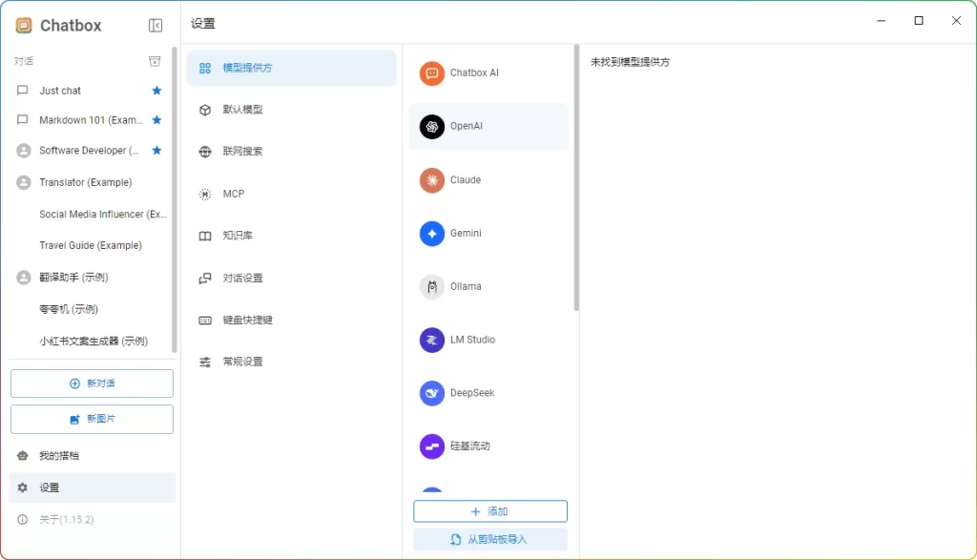Collapse the sidebar using the panel icon

(x=156, y=25)
